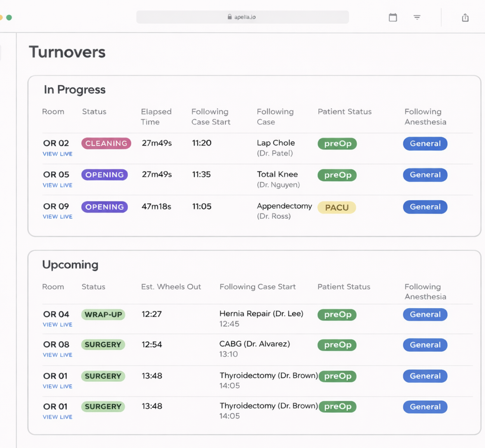The height and width of the screenshot is (448, 485).
Task: Open View Live for OR 05
Action: (57, 185)
